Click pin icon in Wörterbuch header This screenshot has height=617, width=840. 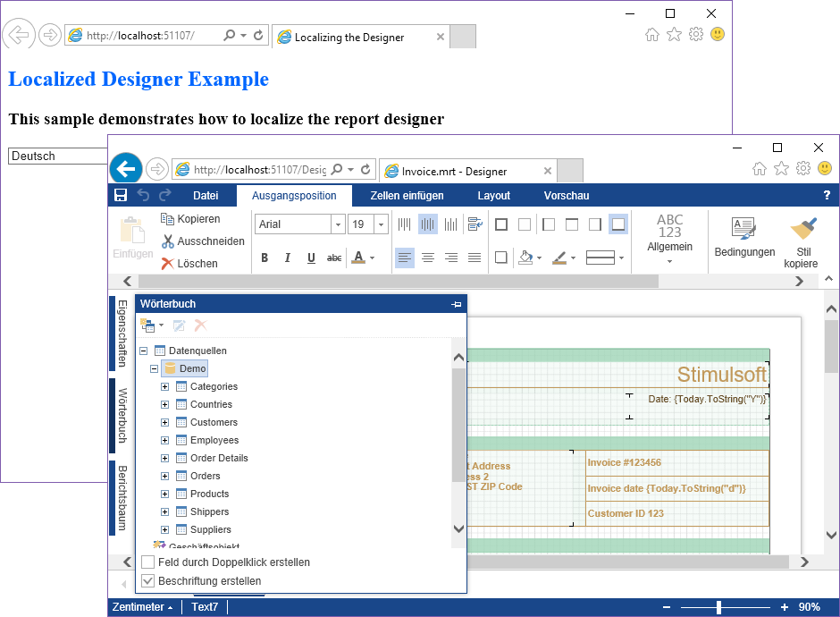click(457, 304)
